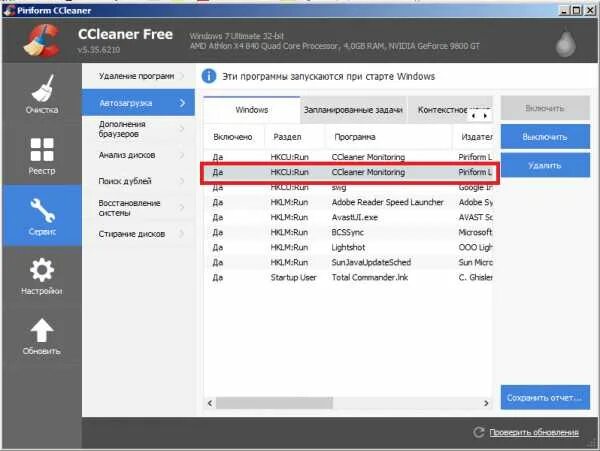Image resolution: width=600 pixels, height=451 pixels.
Task: Sort by Включено column header
Action: point(233,137)
